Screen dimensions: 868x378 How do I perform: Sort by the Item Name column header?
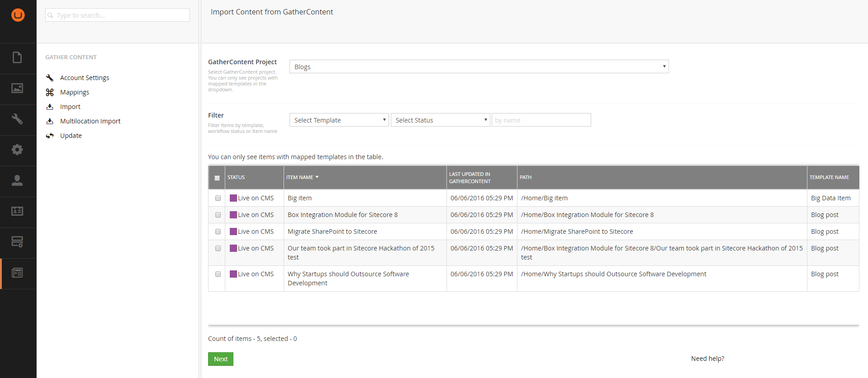pyautogui.click(x=299, y=177)
